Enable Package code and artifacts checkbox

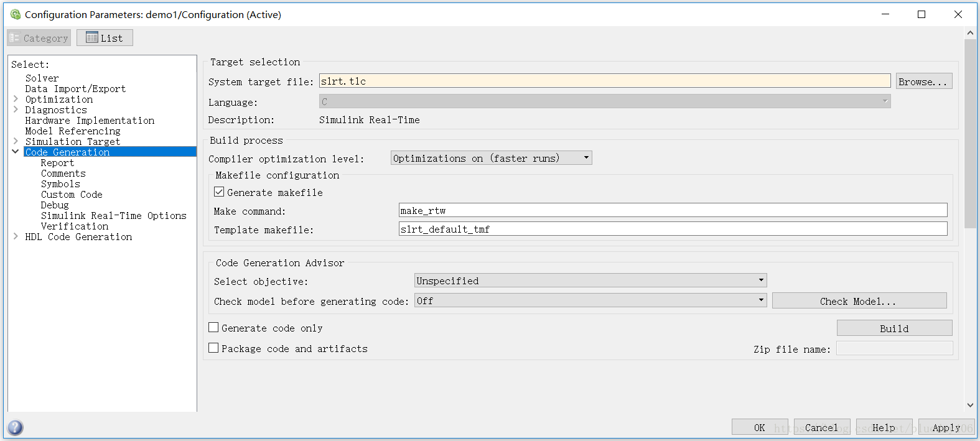tap(213, 348)
